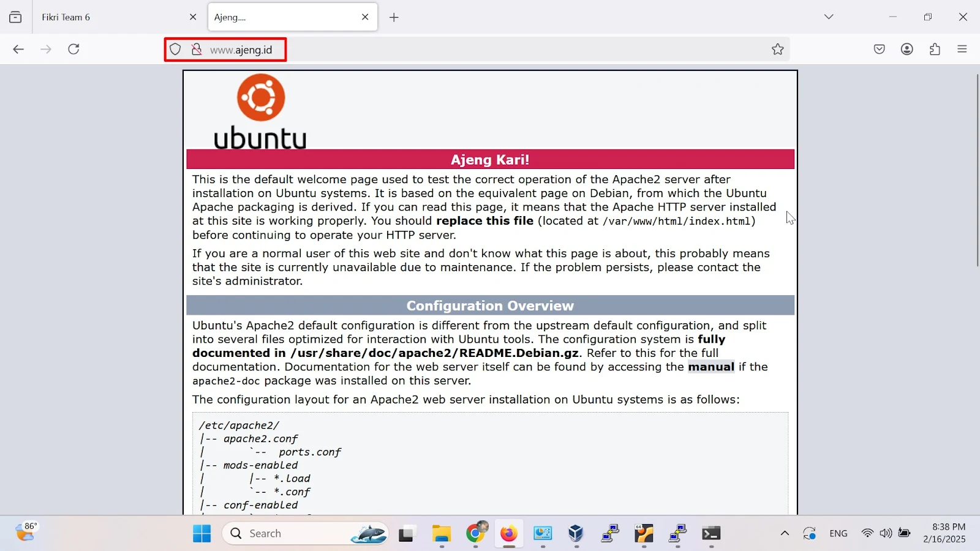Click the ports.conf entry
This screenshot has width=980, height=551.
pos(310,452)
